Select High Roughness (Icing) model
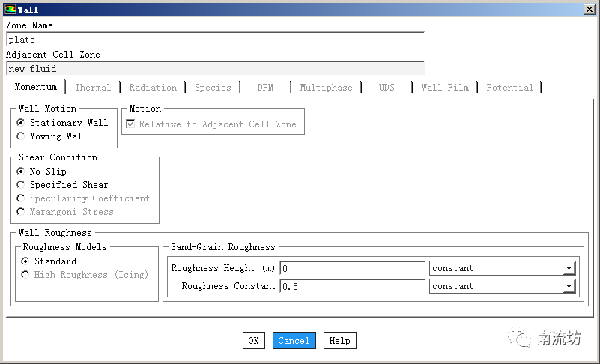 (x=25, y=275)
